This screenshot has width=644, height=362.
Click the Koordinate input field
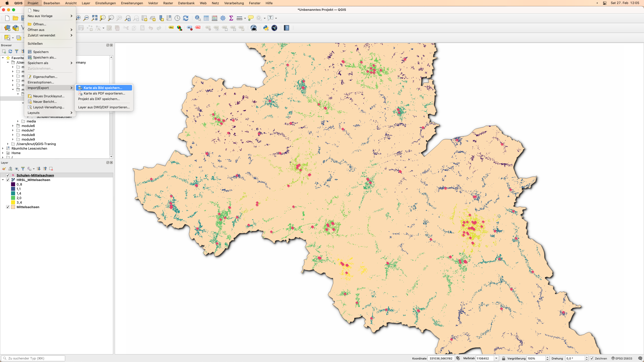click(x=441, y=358)
